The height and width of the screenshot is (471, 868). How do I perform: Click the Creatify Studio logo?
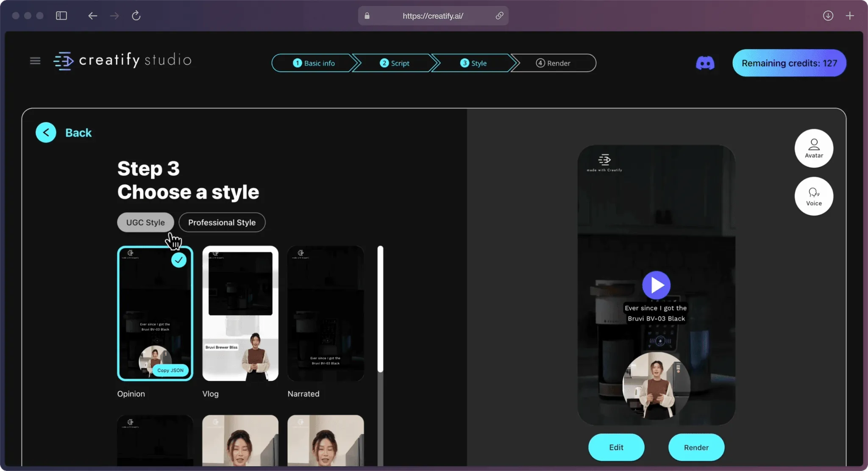tap(122, 61)
